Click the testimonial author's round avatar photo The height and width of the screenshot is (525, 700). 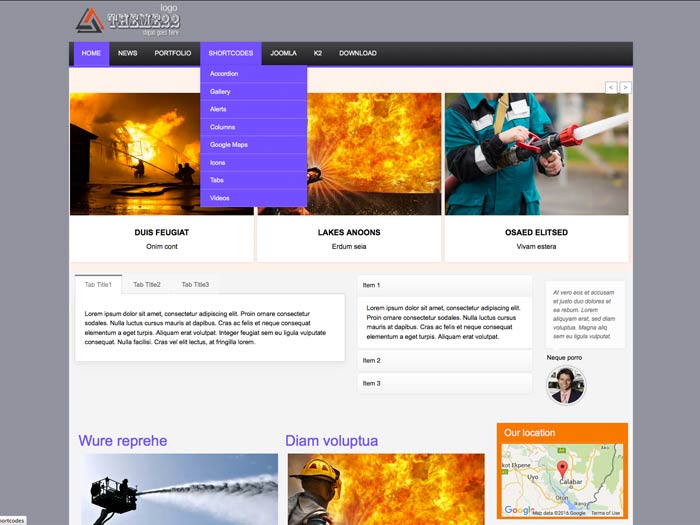tap(565, 385)
